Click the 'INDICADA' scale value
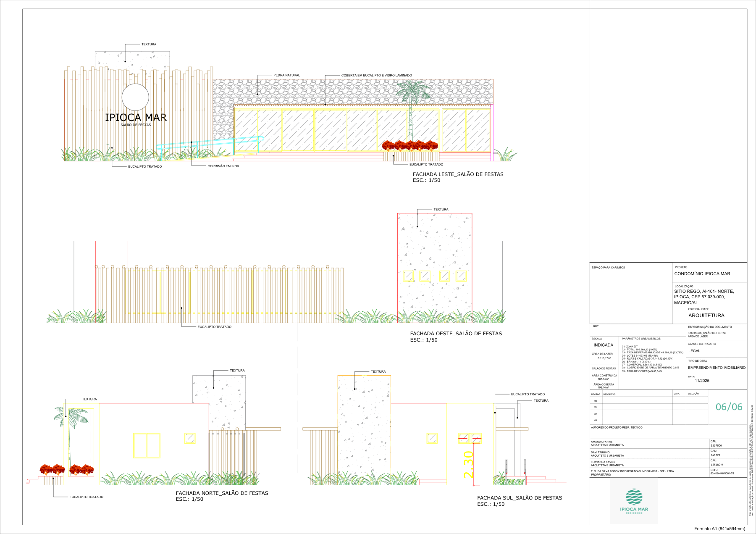 [603, 345]
